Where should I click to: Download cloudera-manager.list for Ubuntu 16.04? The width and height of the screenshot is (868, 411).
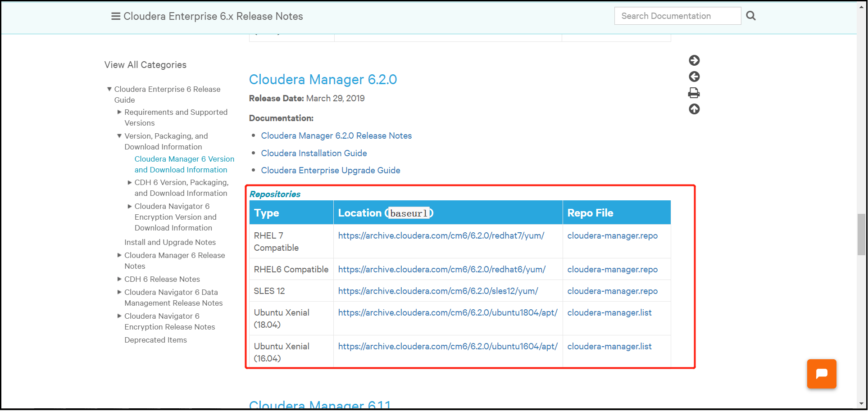click(609, 346)
